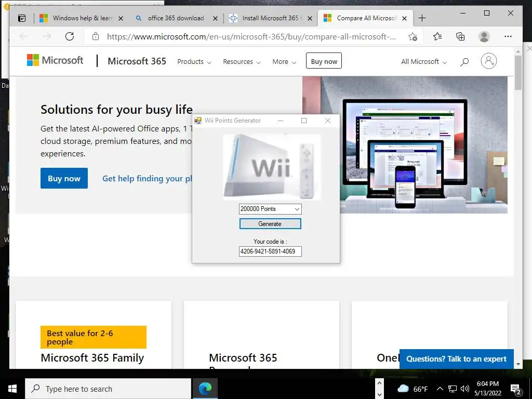View site security lock info
Image resolution: width=532 pixels, height=399 pixels.
coord(96,36)
